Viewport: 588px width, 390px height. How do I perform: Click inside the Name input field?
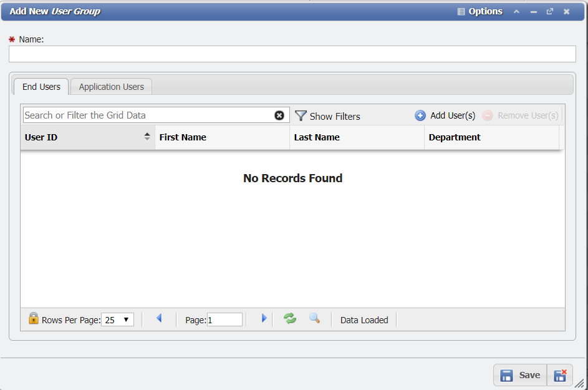click(292, 54)
